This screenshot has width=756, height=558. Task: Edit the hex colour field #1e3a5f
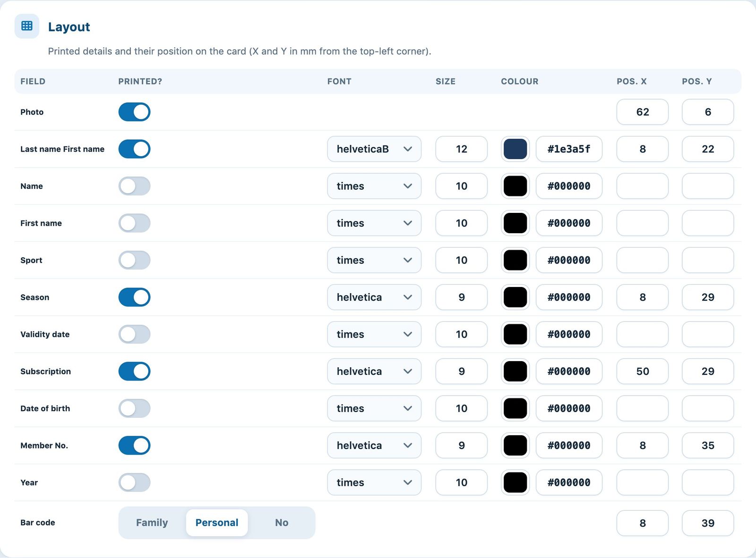(x=569, y=149)
